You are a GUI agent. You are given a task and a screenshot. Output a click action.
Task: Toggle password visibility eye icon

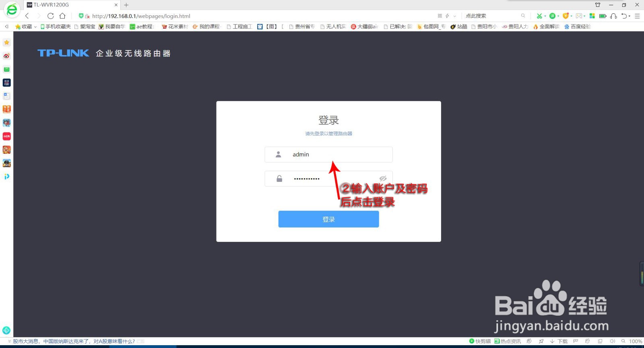pyautogui.click(x=383, y=179)
